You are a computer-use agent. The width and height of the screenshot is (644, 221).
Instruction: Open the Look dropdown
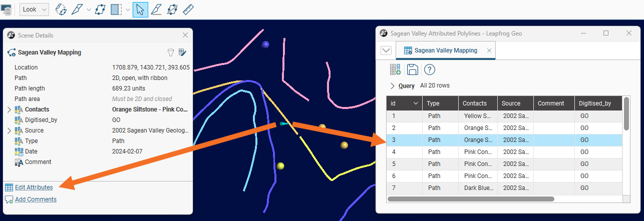coord(34,9)
